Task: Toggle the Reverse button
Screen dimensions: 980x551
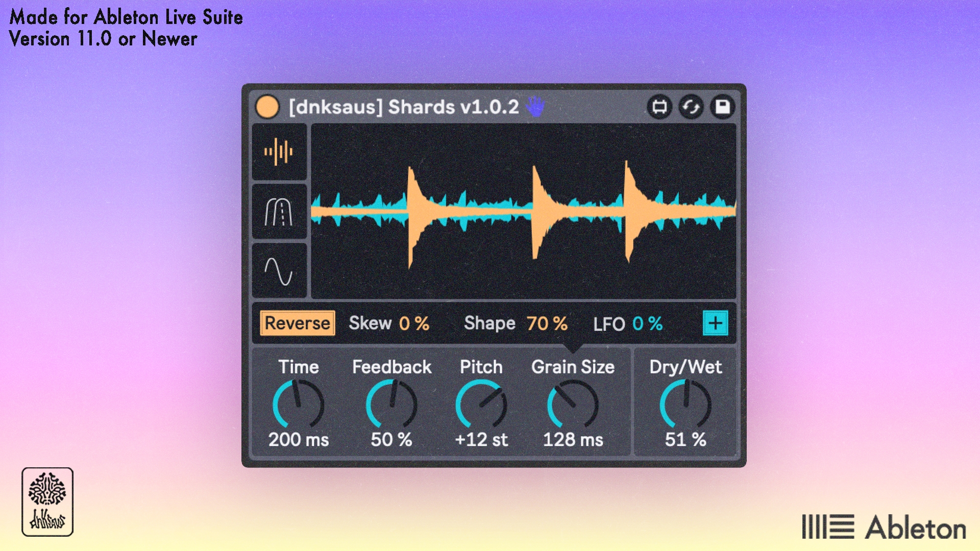Action: click(297, 323)
